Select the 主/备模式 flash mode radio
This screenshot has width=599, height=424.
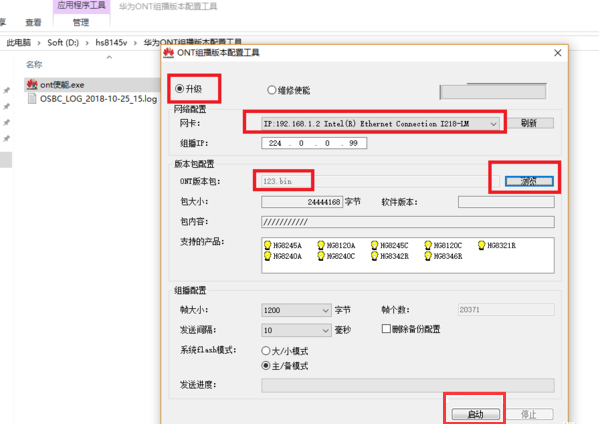click(266, 366)
